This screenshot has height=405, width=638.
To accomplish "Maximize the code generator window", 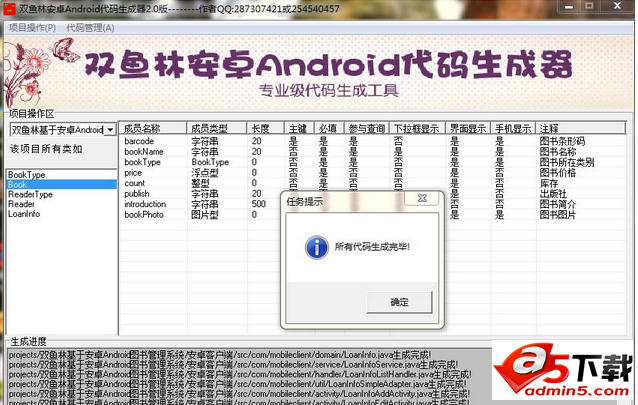I will 589,7.
